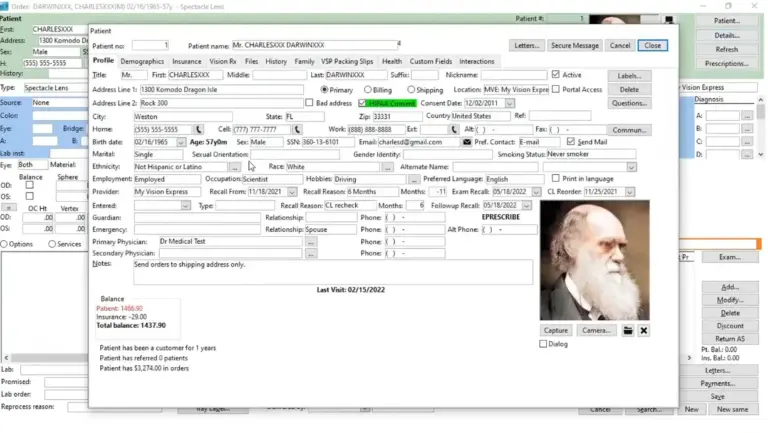Select Primary address radio button
This screenshot has width=768, height=433.
[x=324, y=90]
